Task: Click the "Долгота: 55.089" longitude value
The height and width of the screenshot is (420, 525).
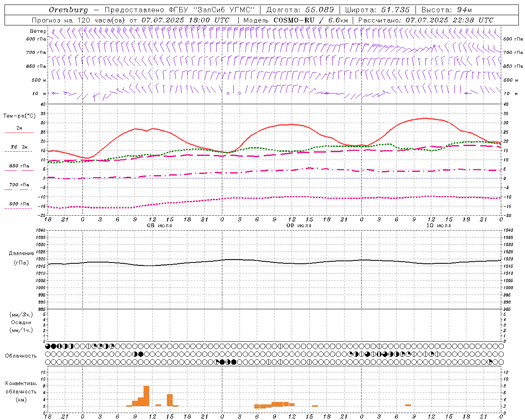Action: (x=300, y=10)
